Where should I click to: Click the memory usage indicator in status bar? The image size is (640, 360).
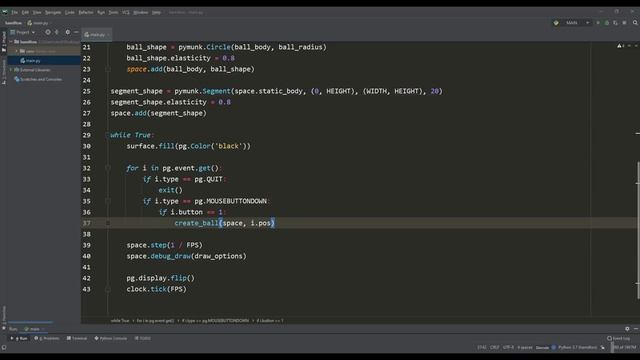pos(624,348)
